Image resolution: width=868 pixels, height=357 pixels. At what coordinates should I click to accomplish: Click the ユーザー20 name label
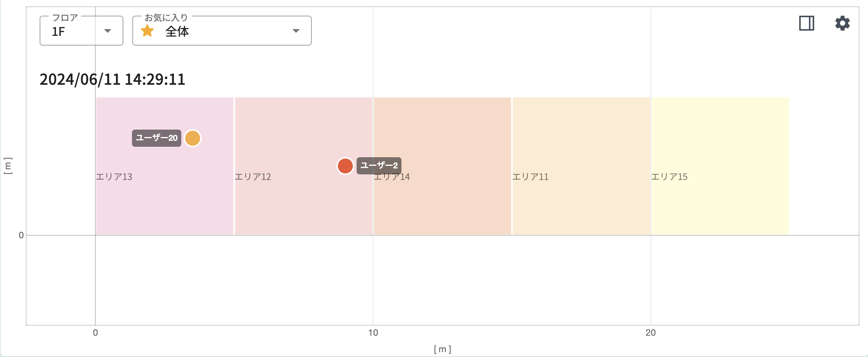point(156,138)
